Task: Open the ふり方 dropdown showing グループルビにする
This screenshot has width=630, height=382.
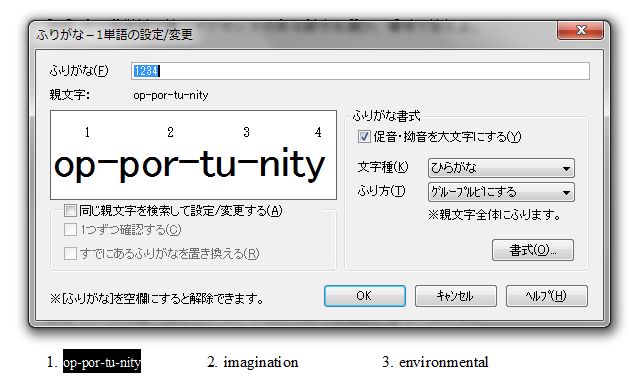Action: click(x=501, y=192)
